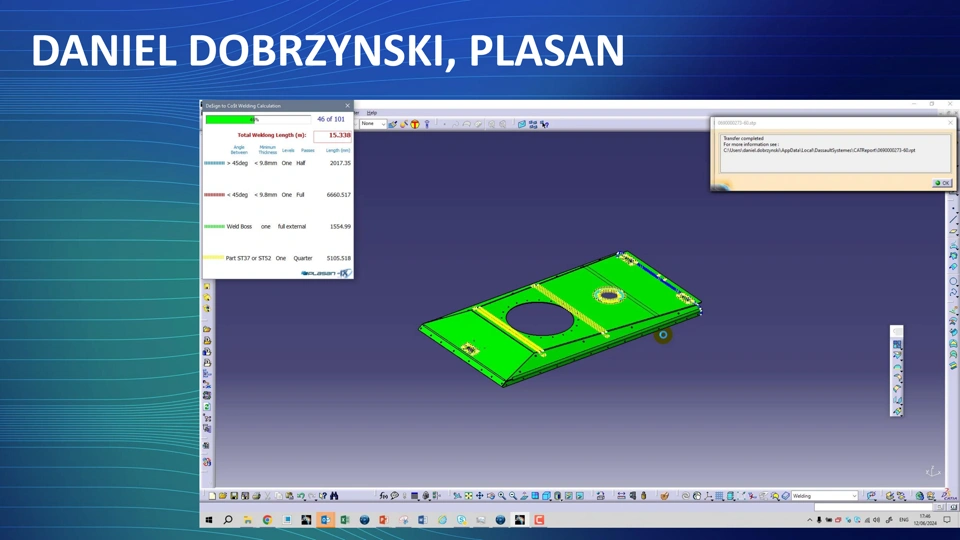Click the Cut scissors icon
The image size is (960, 540).
268,496
